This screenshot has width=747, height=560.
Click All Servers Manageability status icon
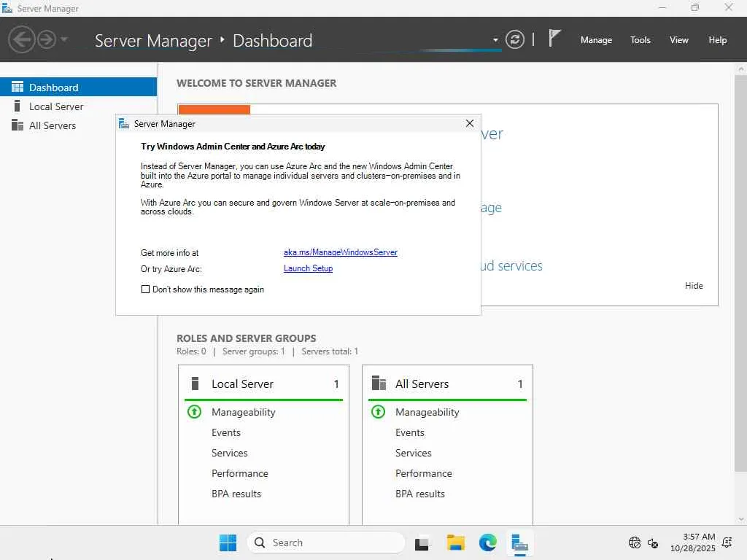pos(378,411)
